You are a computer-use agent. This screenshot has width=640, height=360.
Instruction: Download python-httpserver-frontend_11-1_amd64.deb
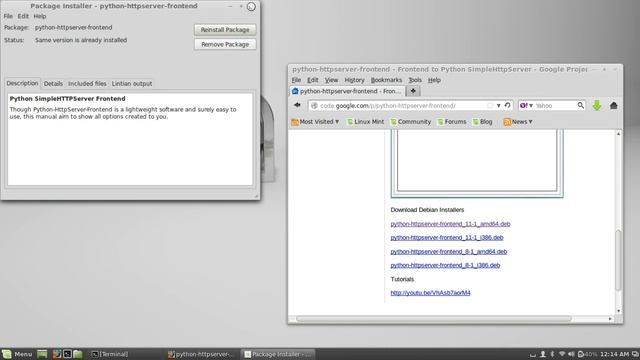coord(450,224)
